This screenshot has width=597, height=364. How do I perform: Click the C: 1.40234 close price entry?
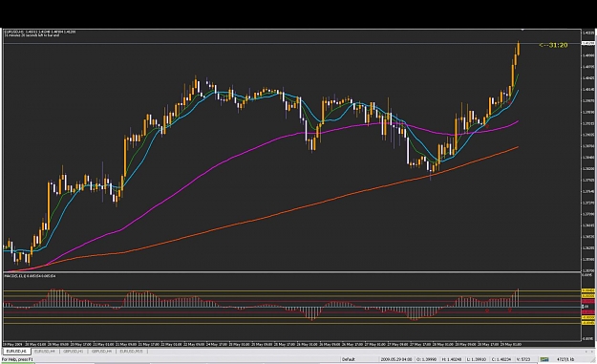[x=501, y=359]
